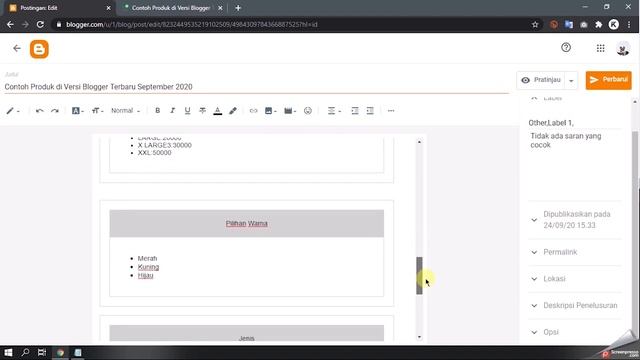Open the Google apps grid
This screenshot has height=360, width=640.
(x=600, y=49)
